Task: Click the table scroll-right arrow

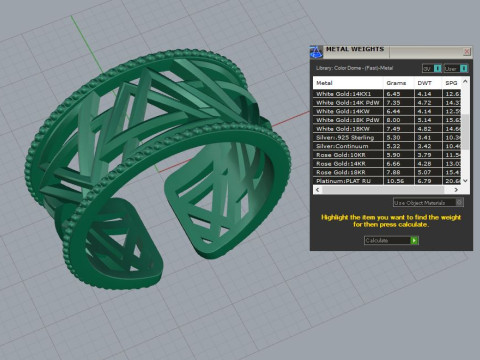Action: (456, 190)
